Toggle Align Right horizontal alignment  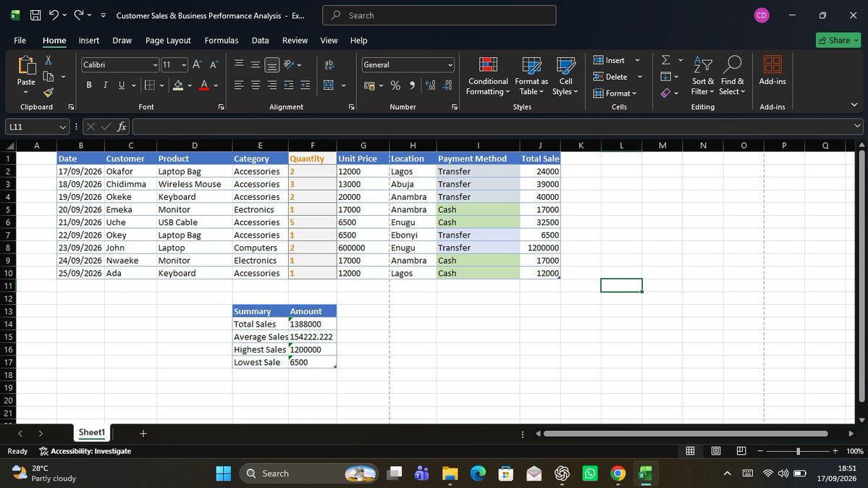(x=271, y=85)
